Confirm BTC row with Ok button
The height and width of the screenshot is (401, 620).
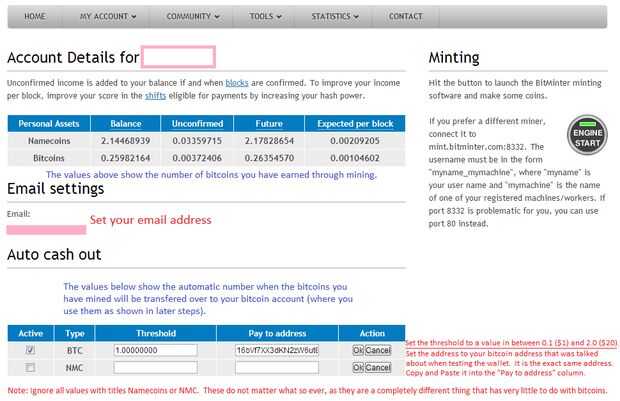coord(358,350)
